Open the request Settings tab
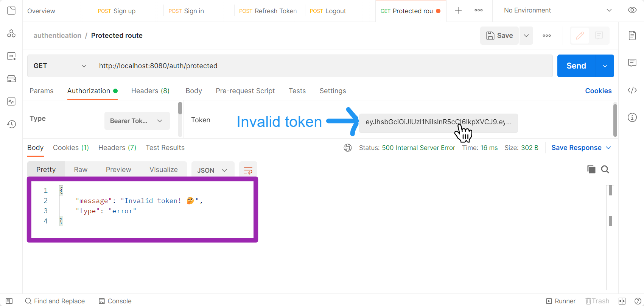 point(333,91)
